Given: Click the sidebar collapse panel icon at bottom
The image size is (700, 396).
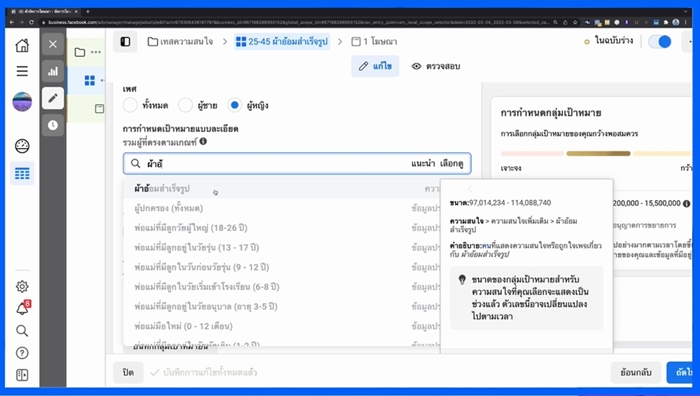Looking at the screenshot, I should pyautogui.click(x=22, y=375).
